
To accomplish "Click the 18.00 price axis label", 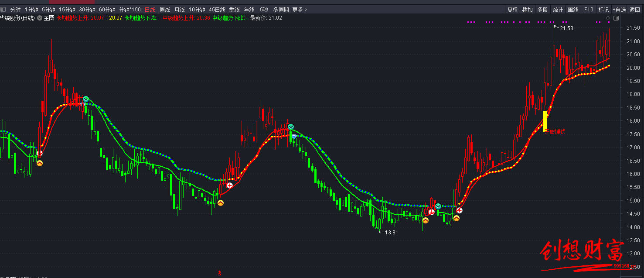I will coord(633,121).
